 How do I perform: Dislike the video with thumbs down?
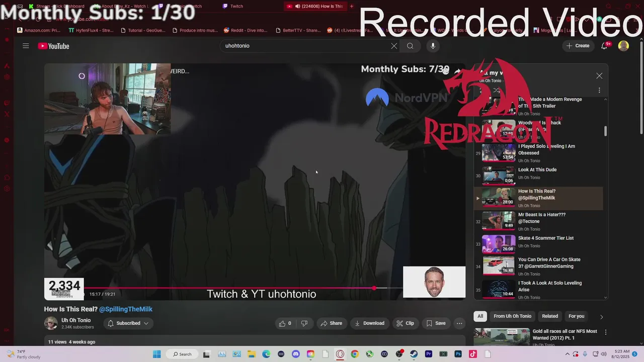[x=304, y=323]
